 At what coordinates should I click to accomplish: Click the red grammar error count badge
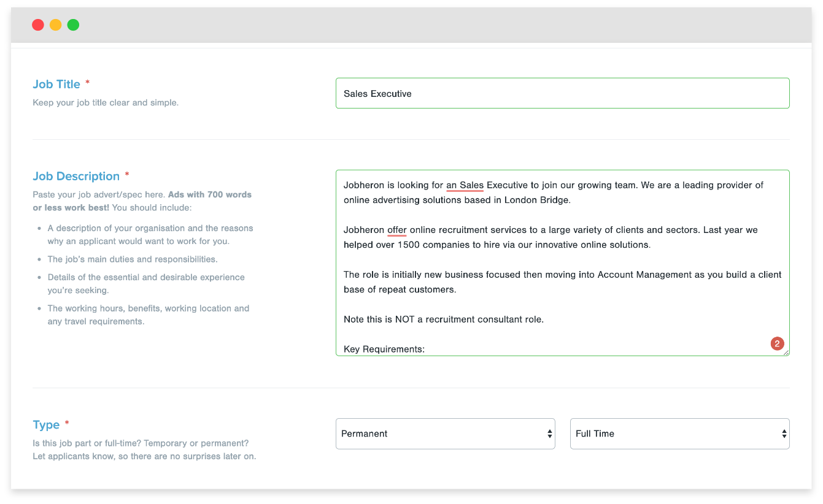pyautogui.click(x=777, y=344)
